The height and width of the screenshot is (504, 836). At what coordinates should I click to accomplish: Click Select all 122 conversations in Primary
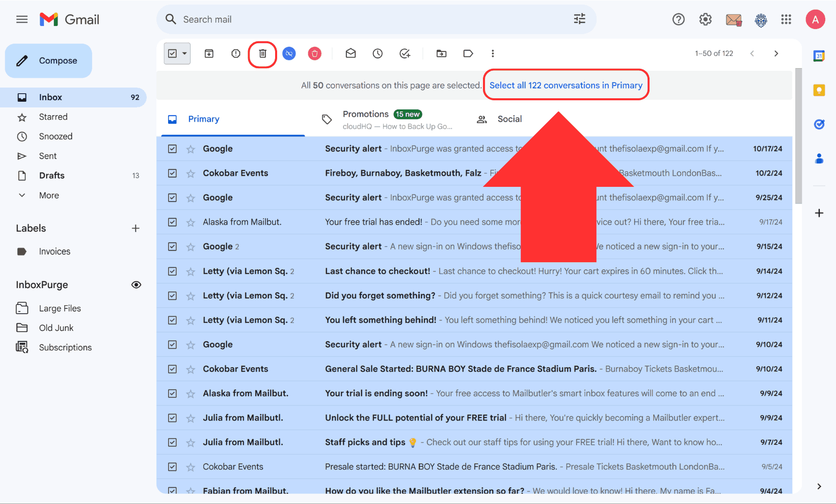tap(565, 86)
